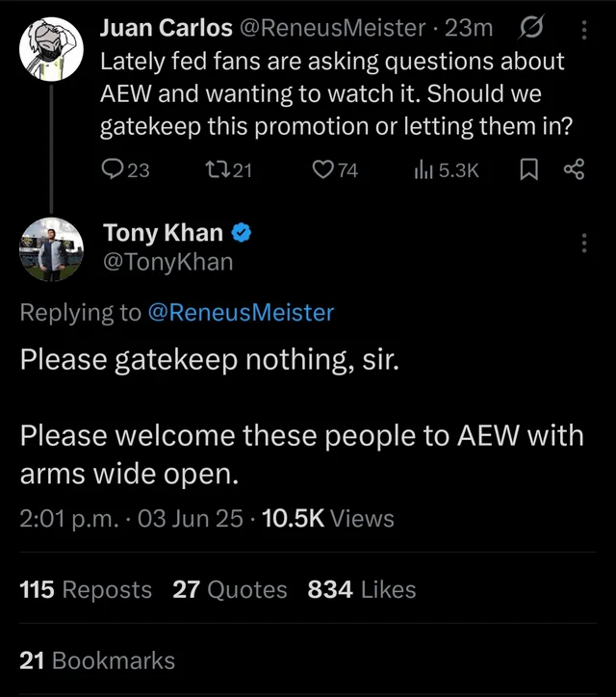Viewport: 616px width, 697px height.
Task: Bookmark Juan Carlos's tweet
Action: [x=528, y=170]
